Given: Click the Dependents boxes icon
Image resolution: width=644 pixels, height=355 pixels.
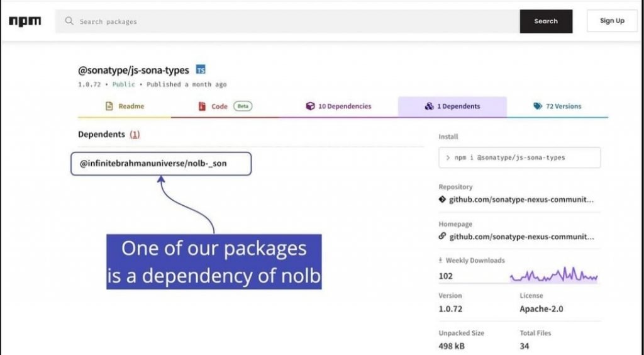Looking at the screenshot, I should [429, 106].
